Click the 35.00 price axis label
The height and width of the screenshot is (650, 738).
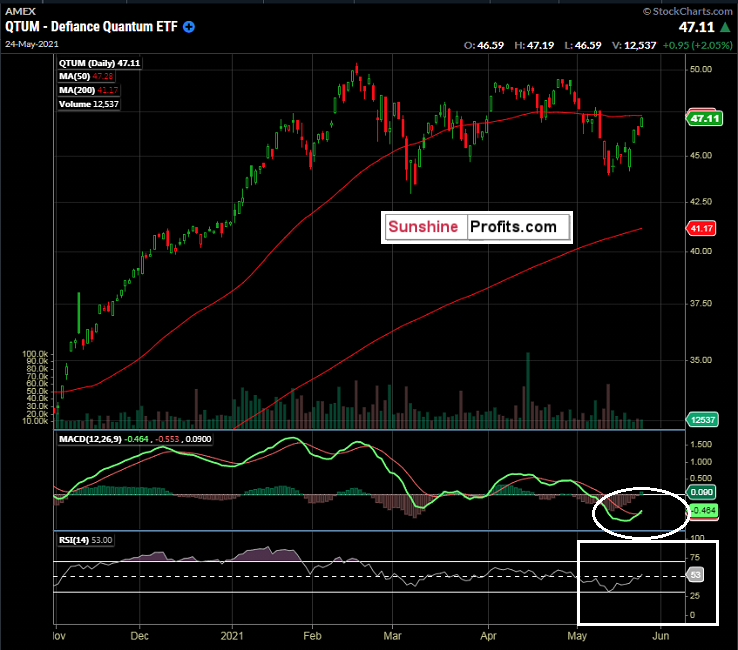click(x=701, y=360)
